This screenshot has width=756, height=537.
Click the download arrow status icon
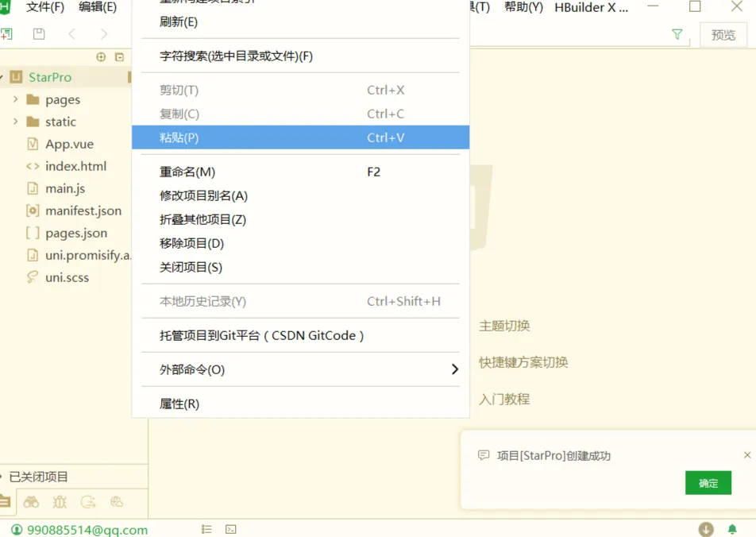pos(706,529)
